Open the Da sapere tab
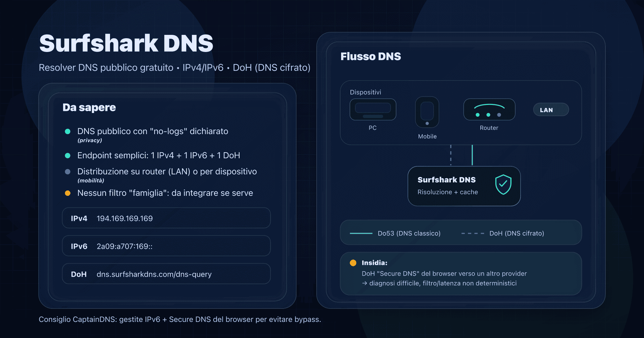Viewport: 644px width, 338px height. 89,108
